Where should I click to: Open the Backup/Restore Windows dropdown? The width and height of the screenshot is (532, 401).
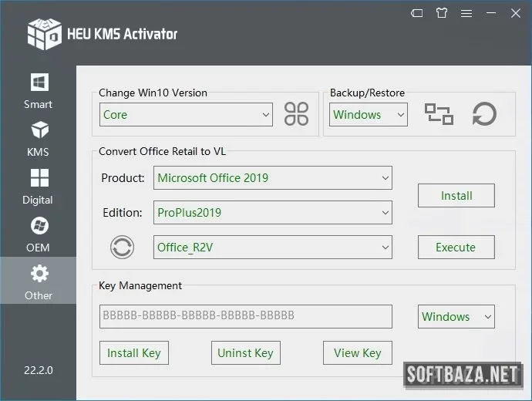(368, 115)
